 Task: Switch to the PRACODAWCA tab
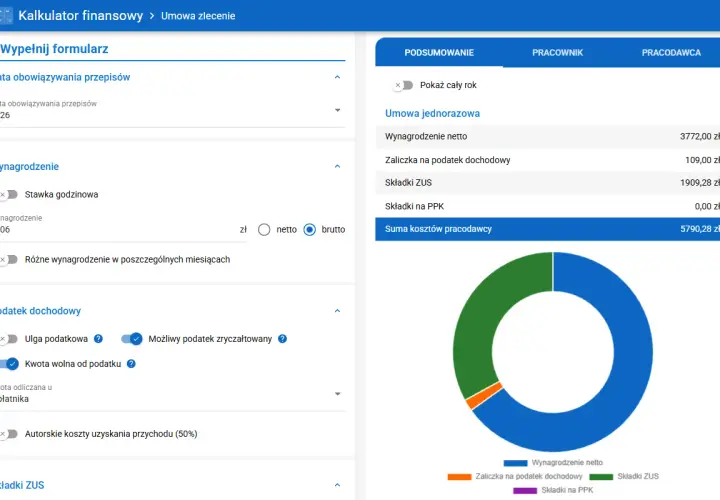(x=671, y=52)
